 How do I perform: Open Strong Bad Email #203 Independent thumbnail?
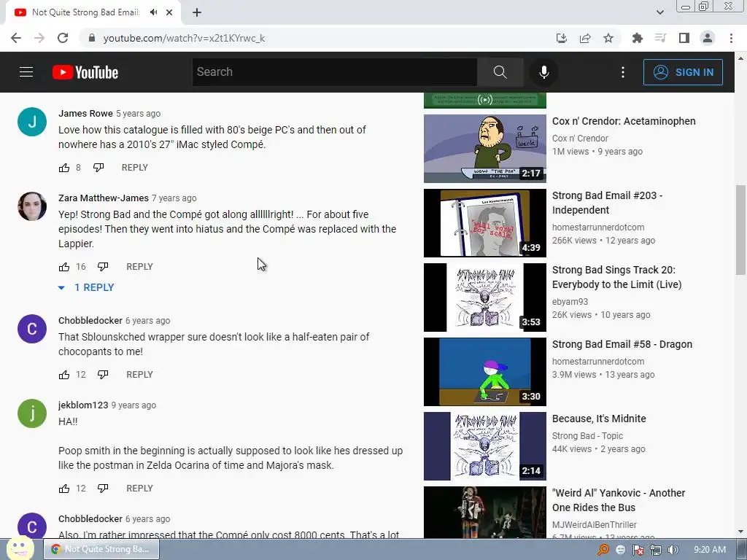[485, 223]
